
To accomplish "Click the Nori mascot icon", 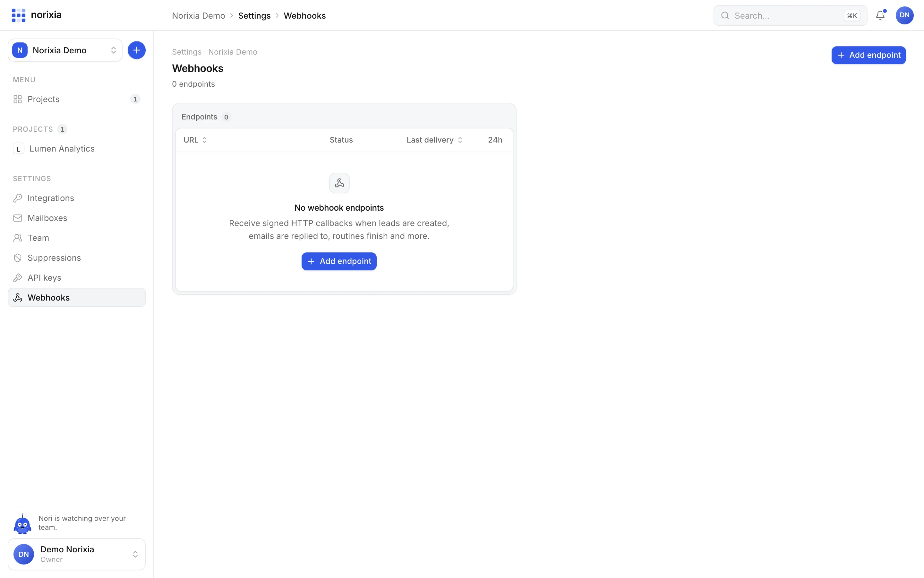I will [22, 523].
